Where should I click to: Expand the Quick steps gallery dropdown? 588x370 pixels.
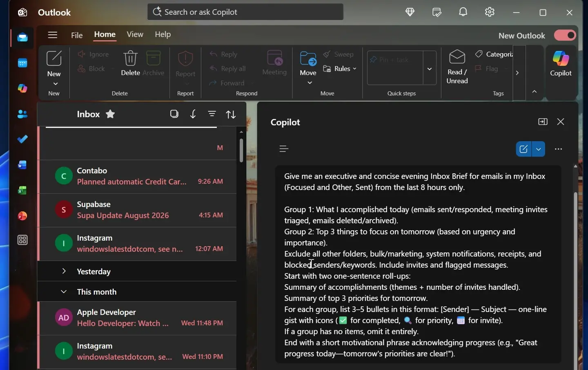(x=430, y=68)
